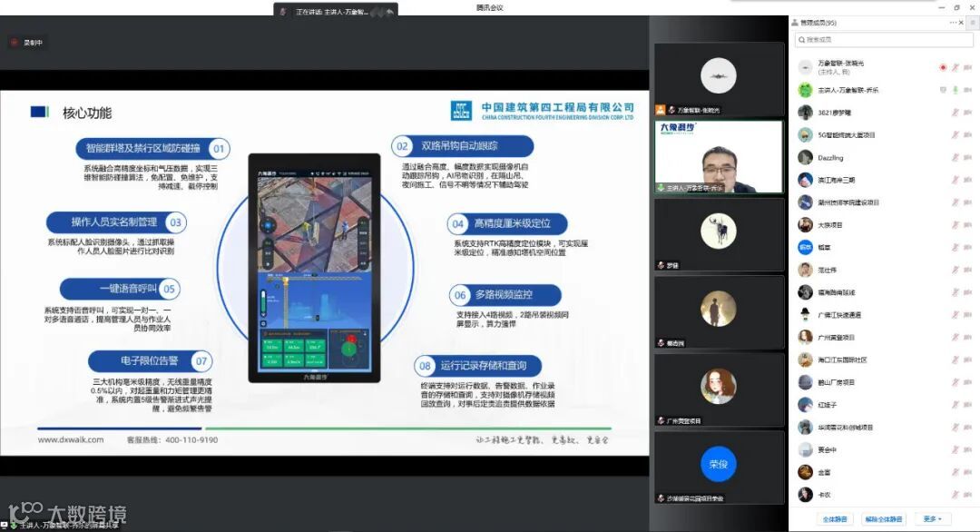Image resolution: width=980 pixels, height=532 pixels.
Task: Click 全体静音 mute all button
Action: [x=835, y=519]
